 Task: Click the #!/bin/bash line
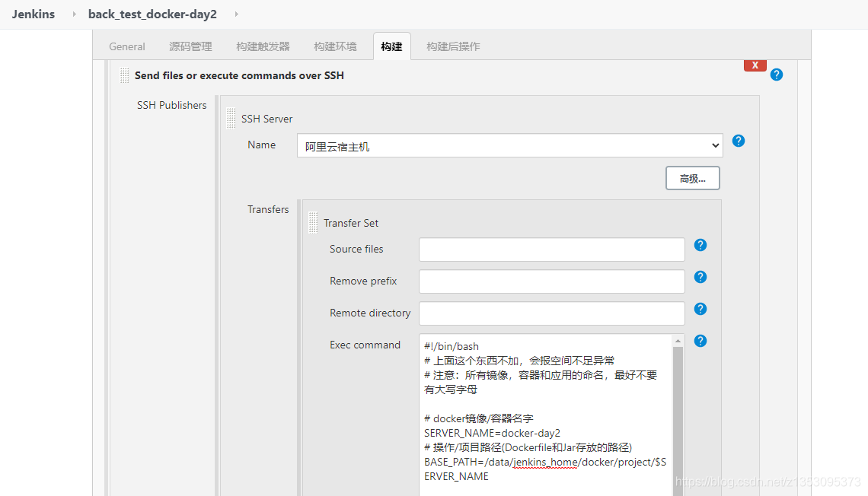click(x=452, y=346)
